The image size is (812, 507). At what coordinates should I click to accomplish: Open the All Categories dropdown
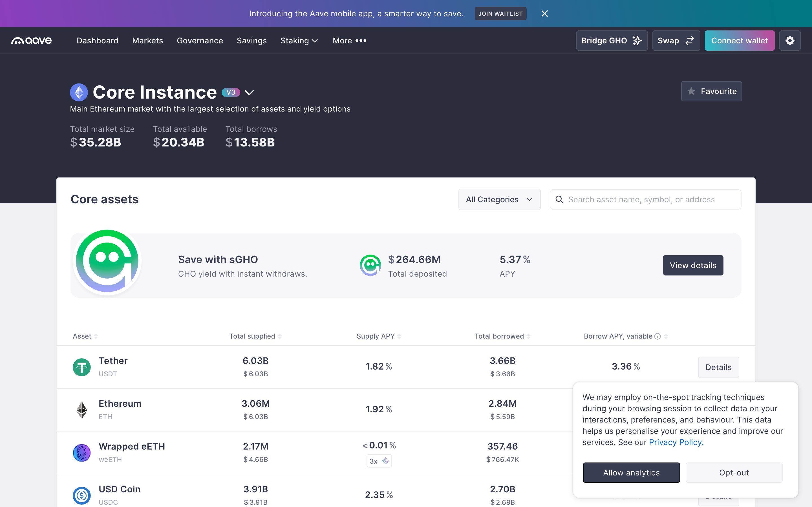(499, 199)
